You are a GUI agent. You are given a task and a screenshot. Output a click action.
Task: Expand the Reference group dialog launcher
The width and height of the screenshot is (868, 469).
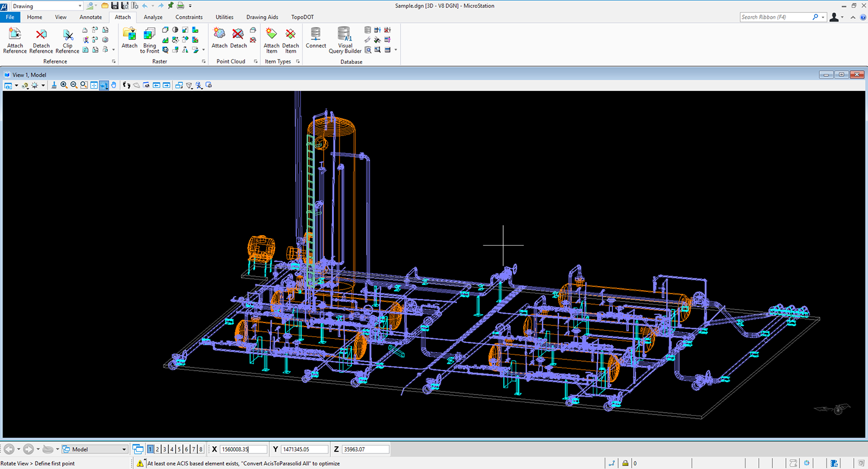114,62
